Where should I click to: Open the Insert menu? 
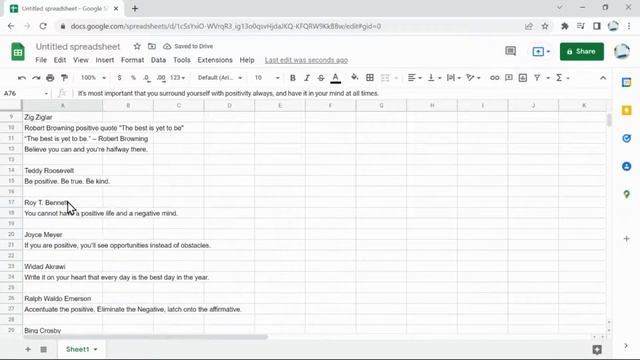(x=105, y=60)
